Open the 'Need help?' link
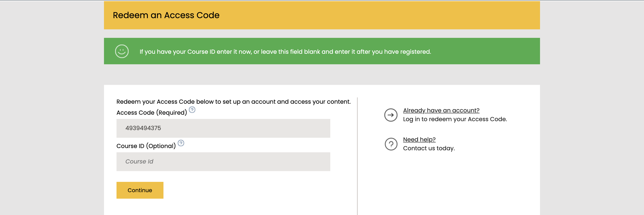Viewport: 644px width, 215px height. pyautogui.click(x=419, y=139)
